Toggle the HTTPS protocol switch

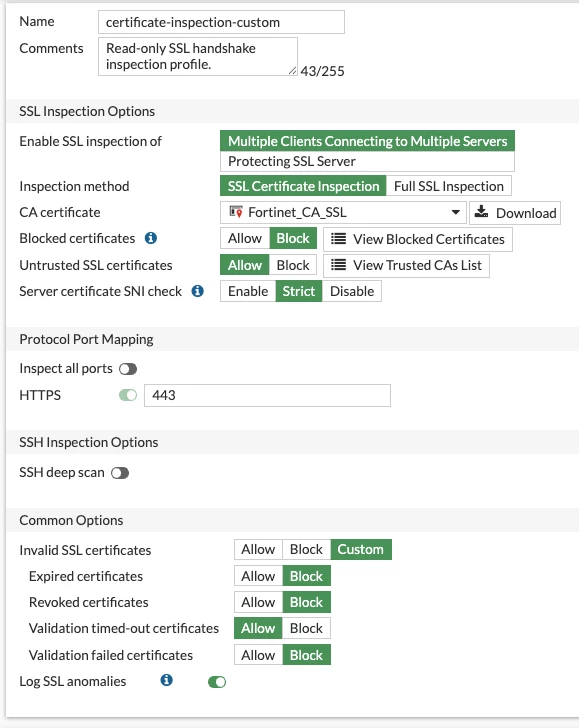coord(128,395)
